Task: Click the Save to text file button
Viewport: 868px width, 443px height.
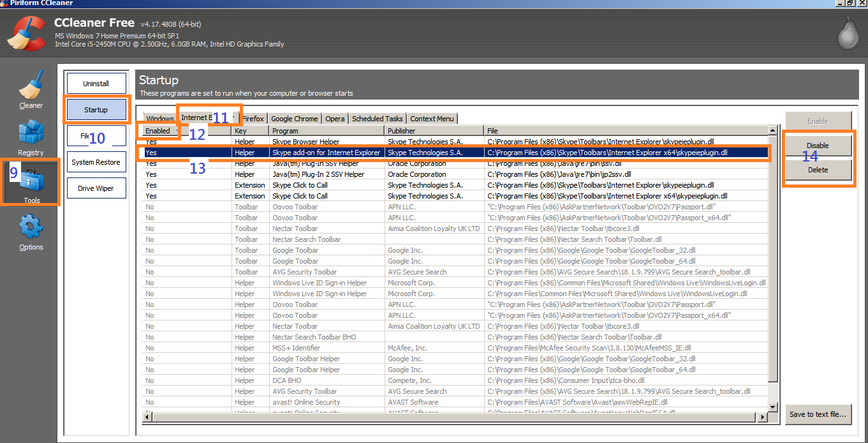Action: coord(818,414)
